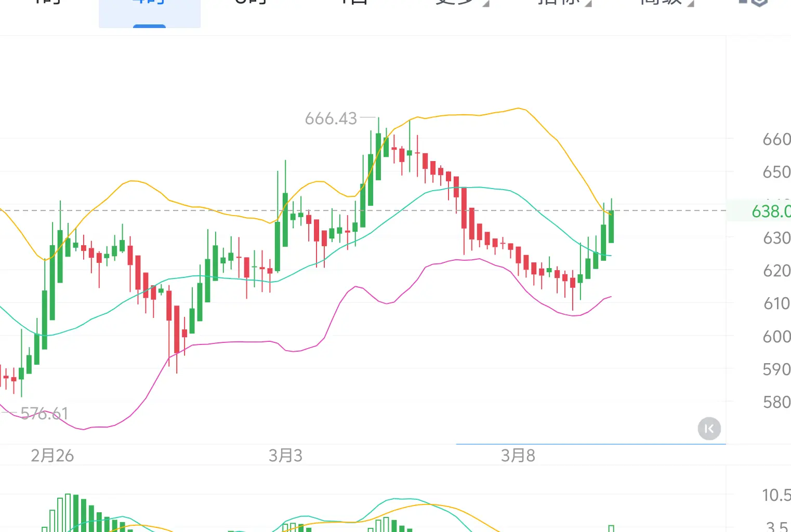Click the 650 price axis value

pos(776,172)
